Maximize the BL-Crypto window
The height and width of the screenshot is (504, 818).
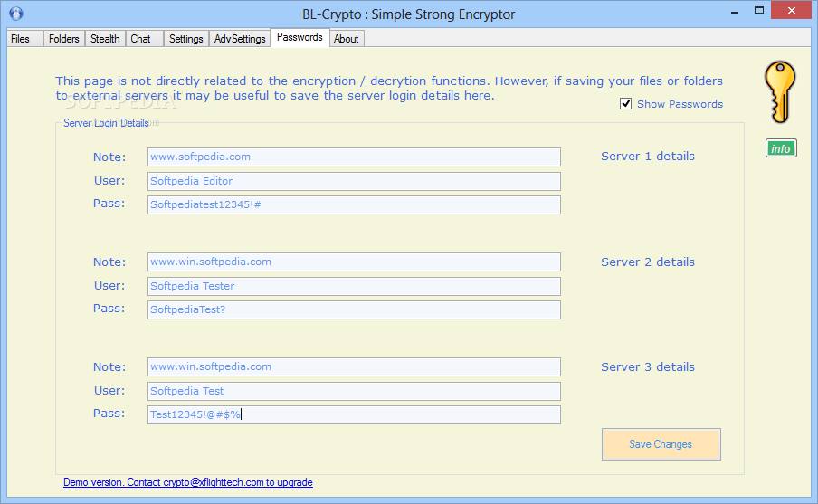tap(759, 11)
